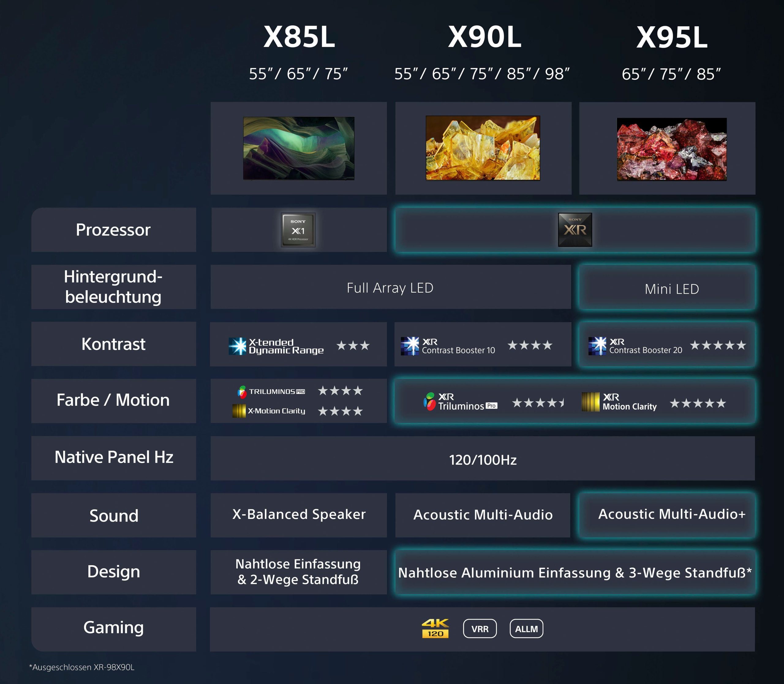Select the X95L red crystal TV image
Screen dimensions: 784x684
click(672, 149)
